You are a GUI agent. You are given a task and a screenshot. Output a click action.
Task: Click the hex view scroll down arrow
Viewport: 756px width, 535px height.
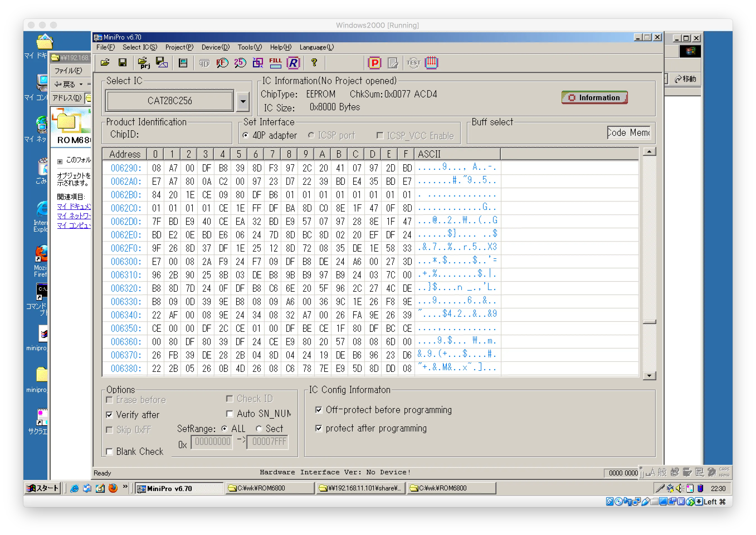click(x=649, y=376)
